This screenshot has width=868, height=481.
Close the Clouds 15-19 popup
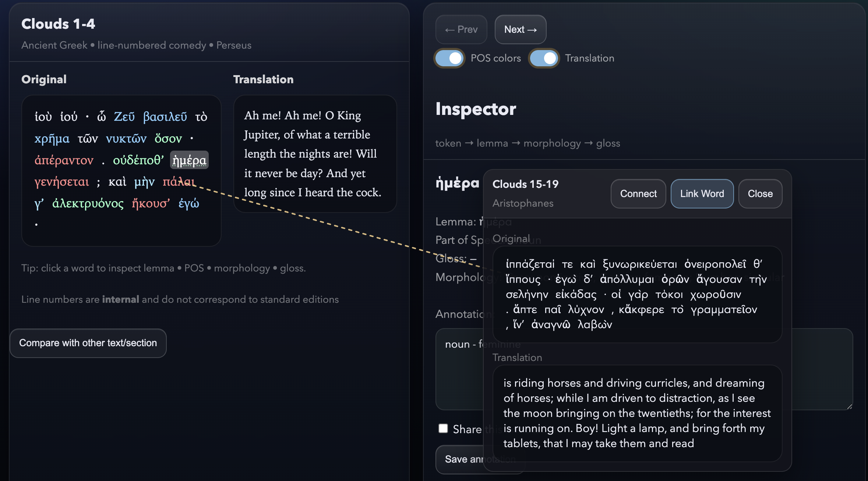760,194
